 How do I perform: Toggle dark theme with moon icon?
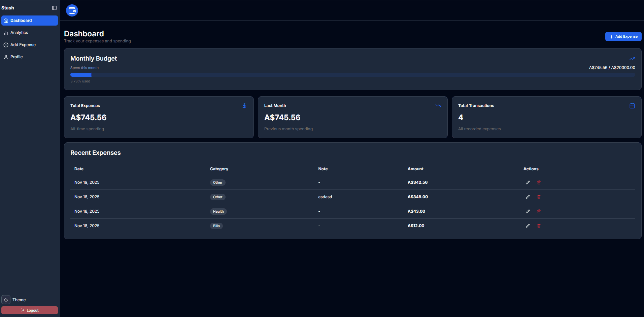pos(6,300)
